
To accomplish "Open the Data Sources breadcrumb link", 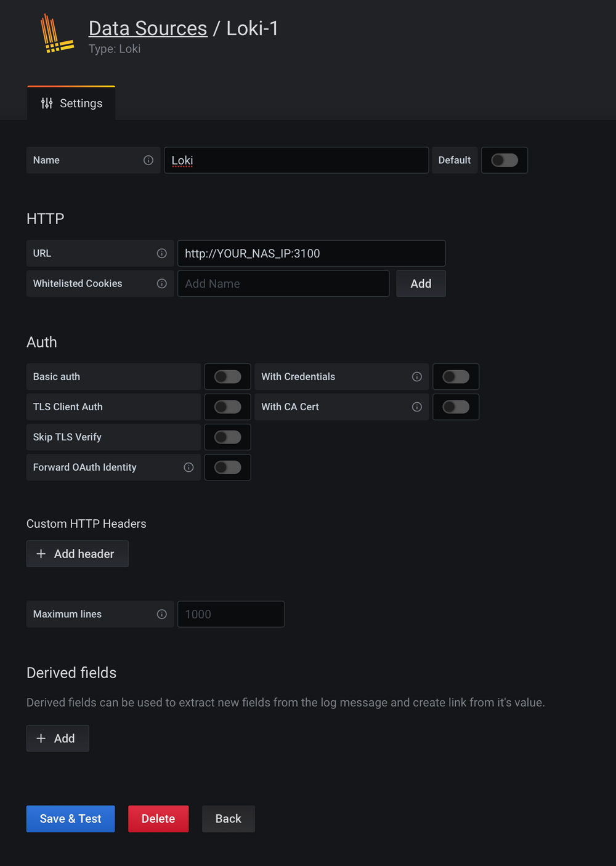I will point(148,28).
